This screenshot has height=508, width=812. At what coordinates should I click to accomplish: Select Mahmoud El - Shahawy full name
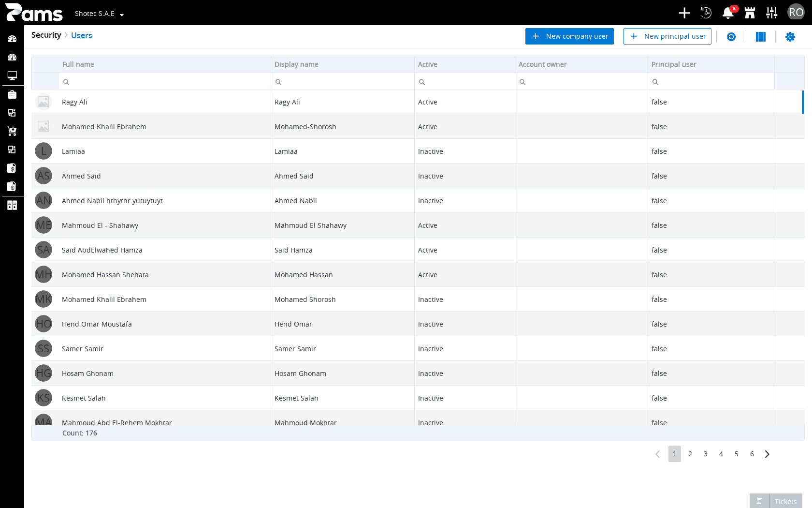(x=165, y=225)
